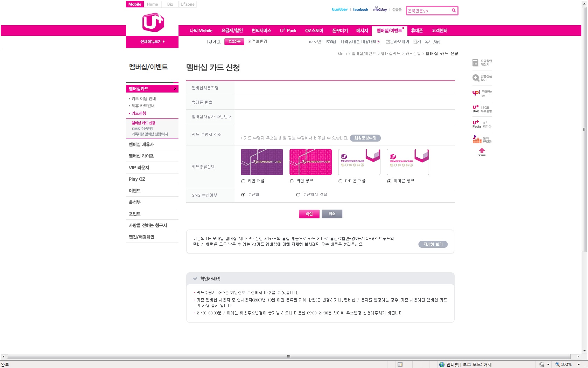Click the 회원정보수정 button
588x368 pixels.
coord(365,138)
